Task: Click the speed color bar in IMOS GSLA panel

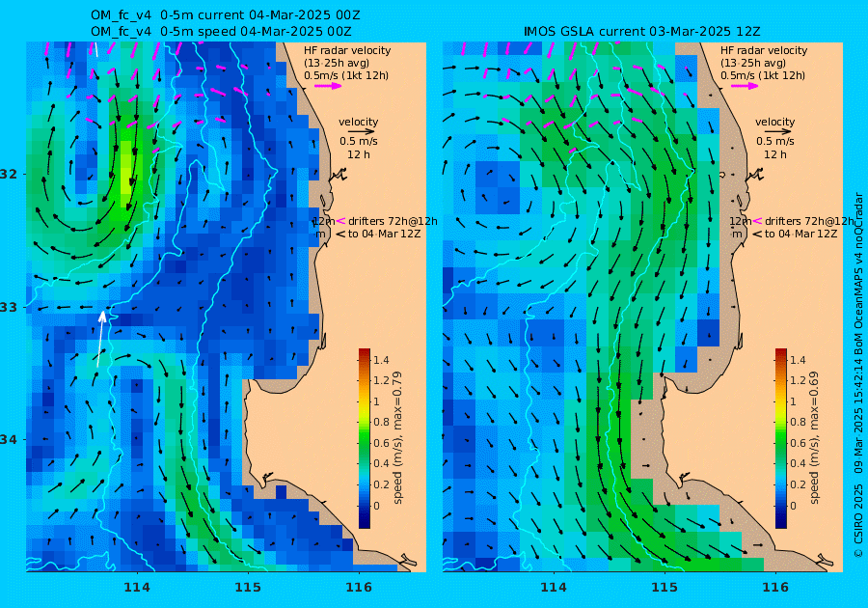Action: (780, 438)
